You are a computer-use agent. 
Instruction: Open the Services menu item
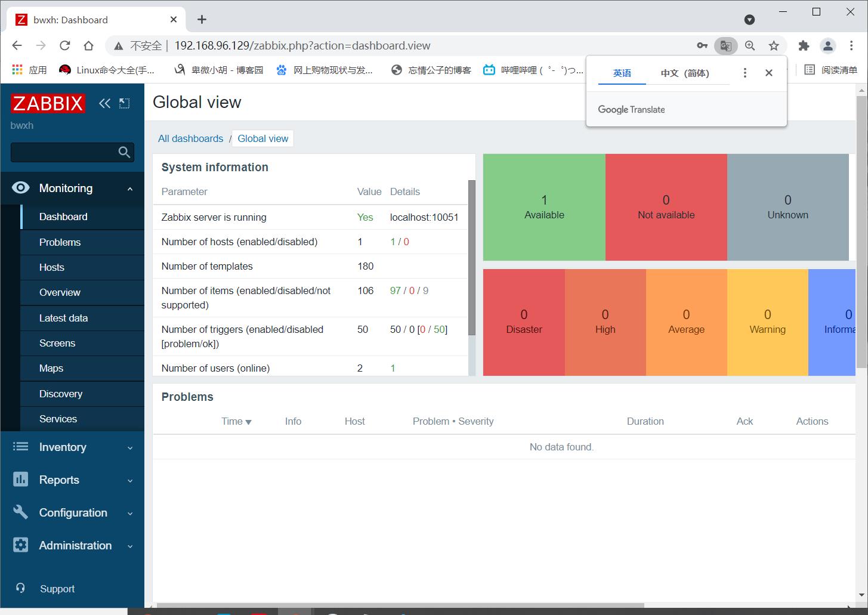[82, 419]
